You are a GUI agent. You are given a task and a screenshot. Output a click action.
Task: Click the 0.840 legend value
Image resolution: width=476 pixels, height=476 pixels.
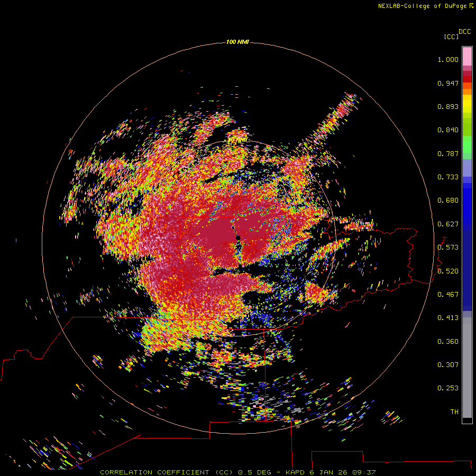pyautogui.click(x=448, y=130)
